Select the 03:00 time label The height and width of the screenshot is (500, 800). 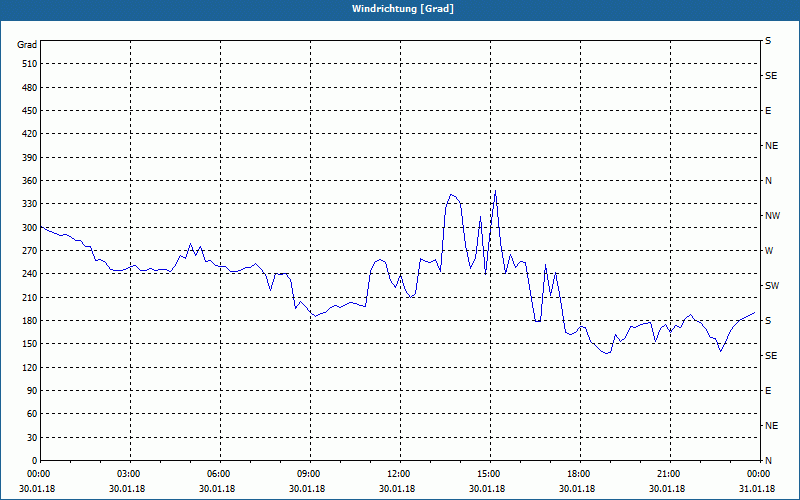point(131,474)
